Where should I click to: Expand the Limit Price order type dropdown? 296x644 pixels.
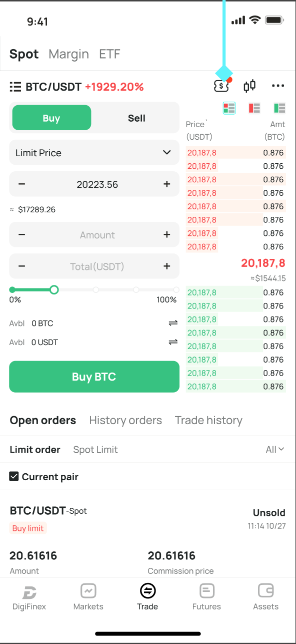[94, 153]
